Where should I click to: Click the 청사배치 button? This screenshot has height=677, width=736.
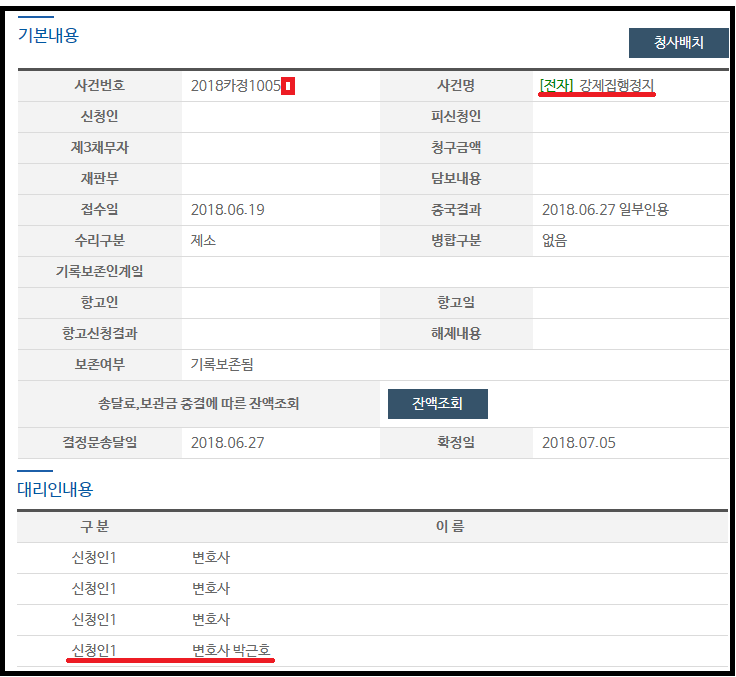coord(678,43)
